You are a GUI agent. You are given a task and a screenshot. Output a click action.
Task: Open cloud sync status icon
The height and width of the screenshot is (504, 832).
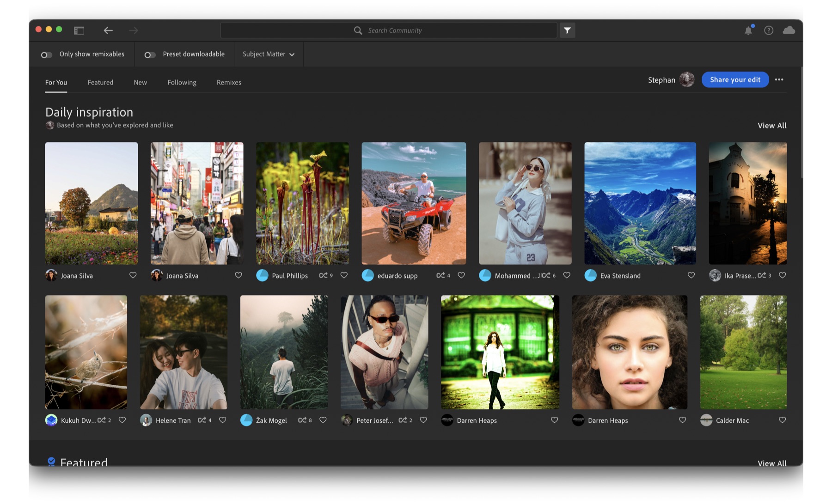[x=789, y=30]
